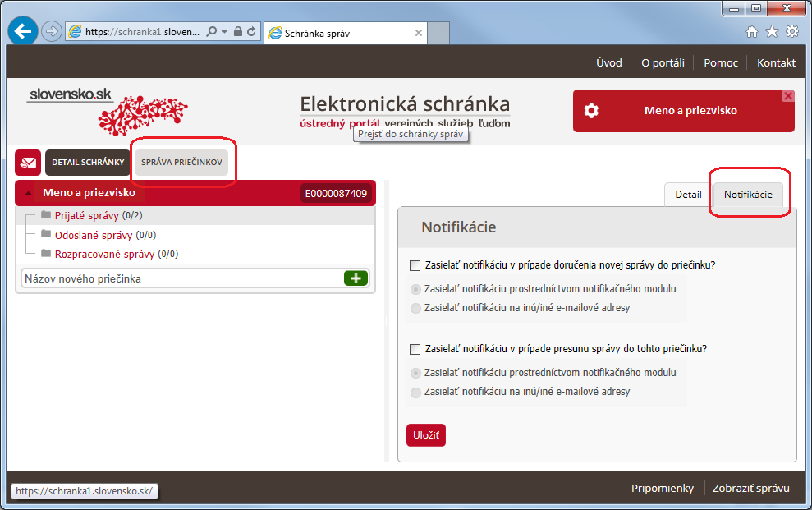Viewport: 812px width, 510px height.
Task: Open the Kontakt menu link
Action: click(x=776, y=62)
